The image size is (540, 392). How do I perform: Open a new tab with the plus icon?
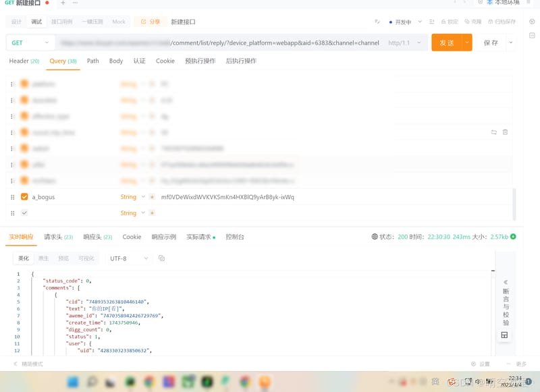point(63,3)
